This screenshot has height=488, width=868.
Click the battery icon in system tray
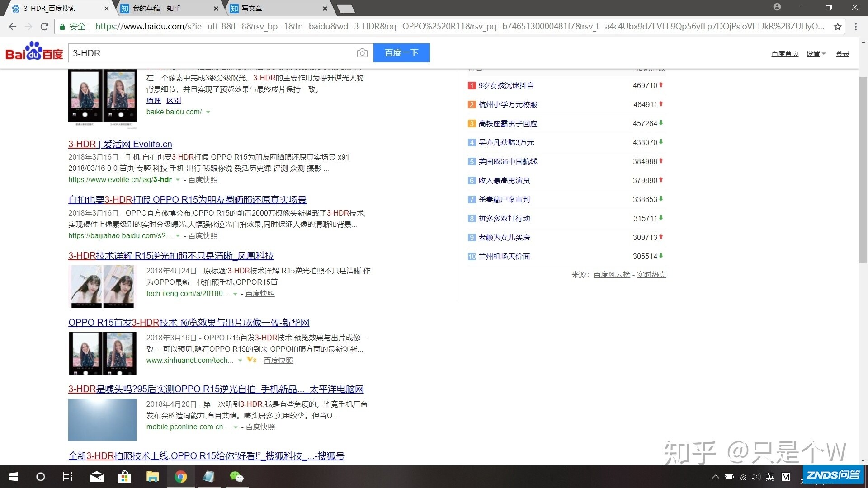tap(729, 477)
